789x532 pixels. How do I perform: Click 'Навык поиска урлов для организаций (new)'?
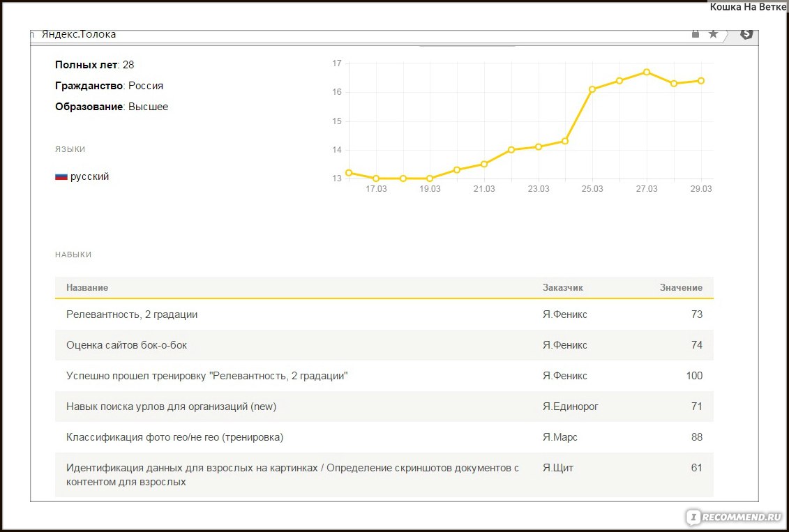[171, 406]
